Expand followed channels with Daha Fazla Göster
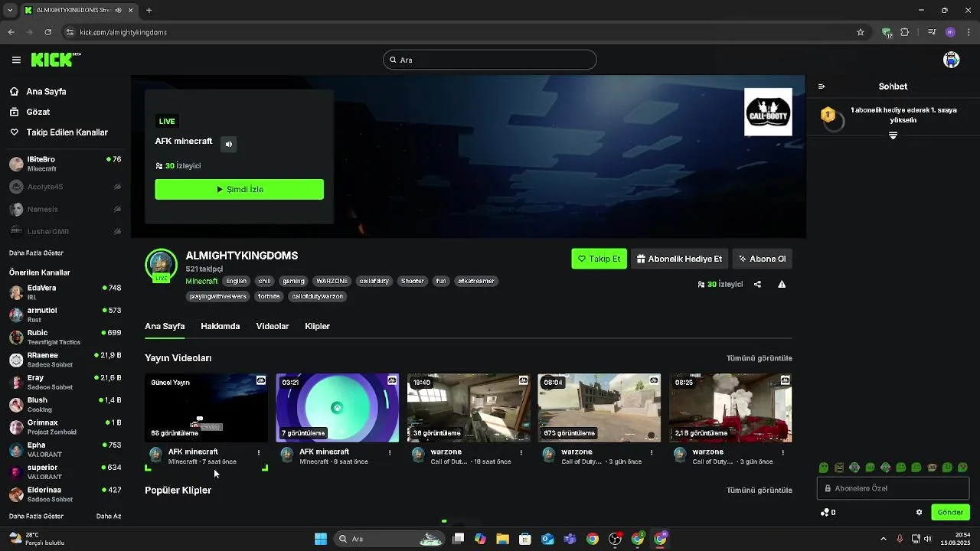980x551 pixels. pyautogui.click(x=36, y=253)
